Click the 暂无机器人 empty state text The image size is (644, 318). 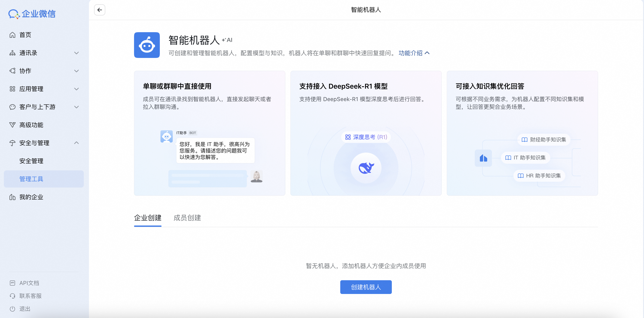coord(366,266)
